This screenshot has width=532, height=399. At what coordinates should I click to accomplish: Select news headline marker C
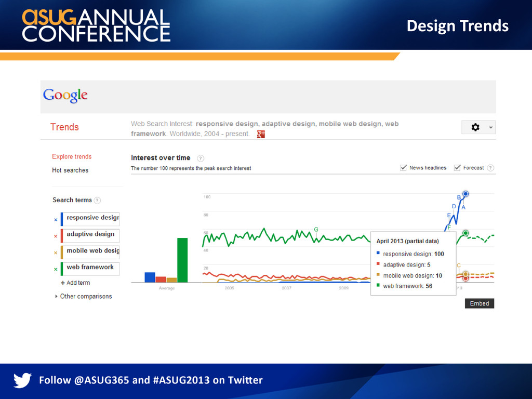pyautogui.click(x=459, y=265)
